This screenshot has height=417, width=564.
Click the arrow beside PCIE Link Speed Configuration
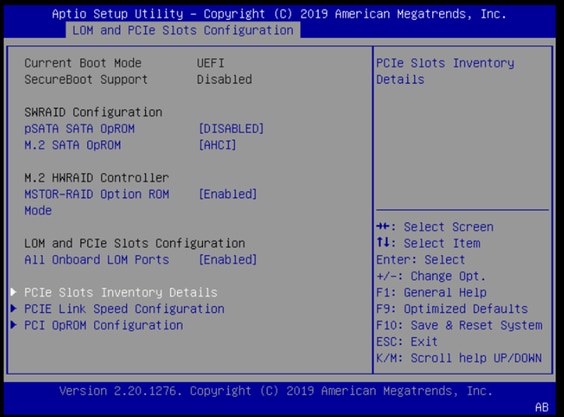(14, 308)
